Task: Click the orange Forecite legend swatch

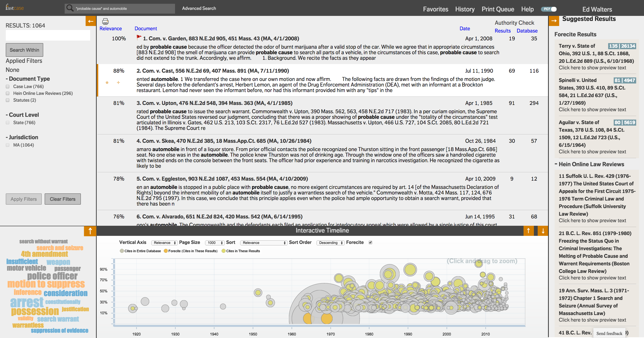Action: (166, 251)
